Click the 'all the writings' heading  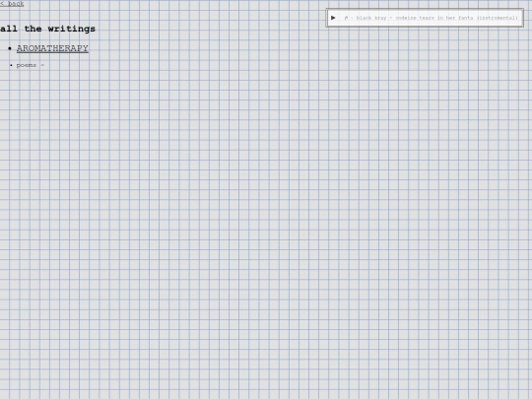pos(48,29)
